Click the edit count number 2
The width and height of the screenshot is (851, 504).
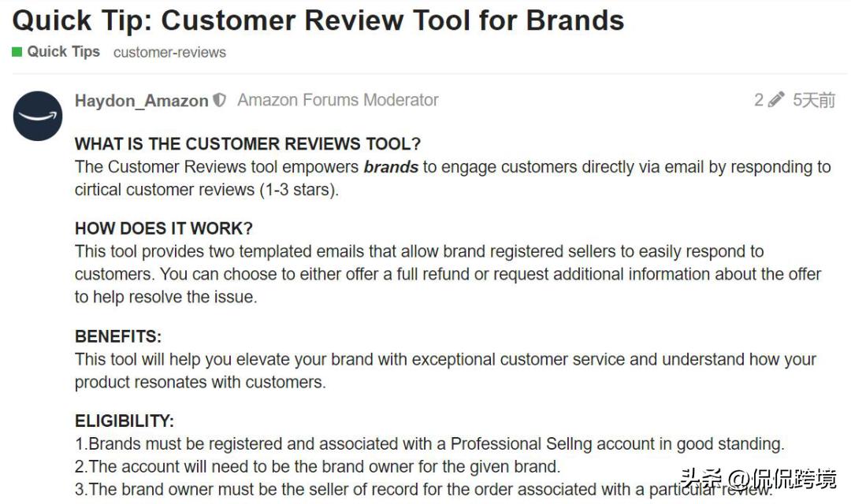pyautogui.click(x=759, y=100)
